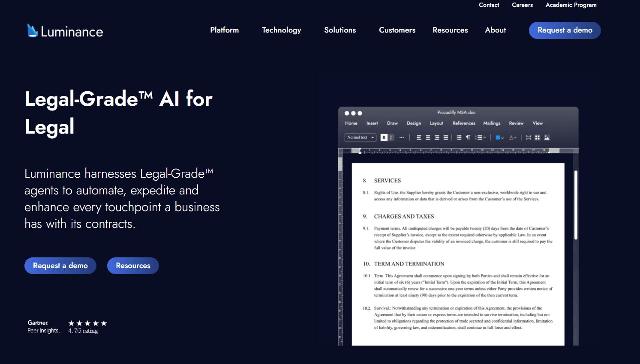
Task: Insert bulleted list icon
Action: coord(459,137)
